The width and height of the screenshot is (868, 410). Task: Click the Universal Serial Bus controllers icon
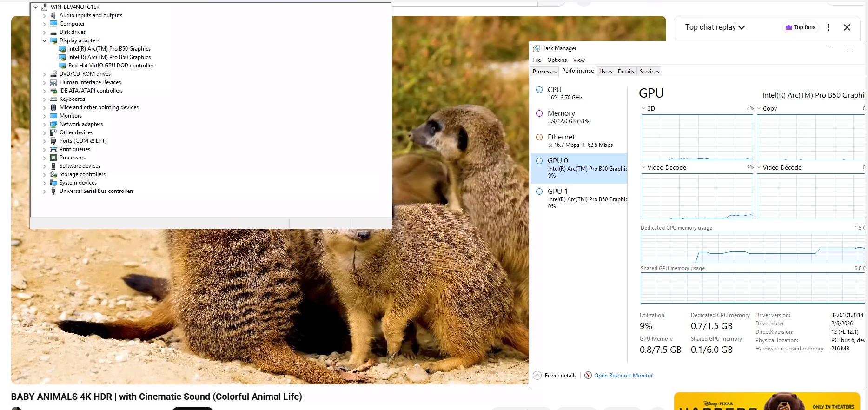point(53,191)
